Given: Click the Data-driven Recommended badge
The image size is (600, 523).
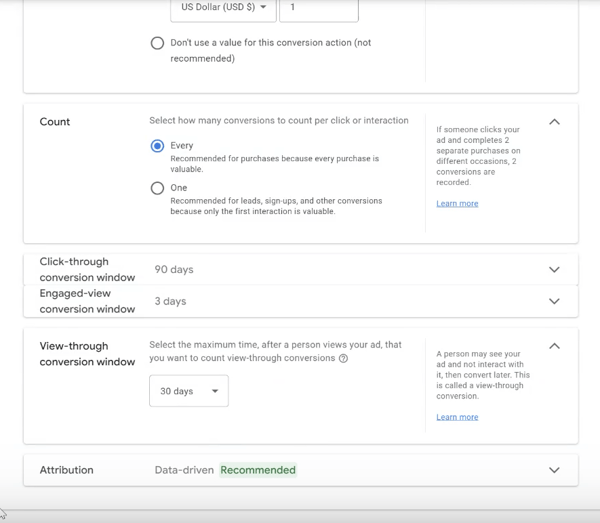Looking at the screenshot, I should (x=258, y=470).
